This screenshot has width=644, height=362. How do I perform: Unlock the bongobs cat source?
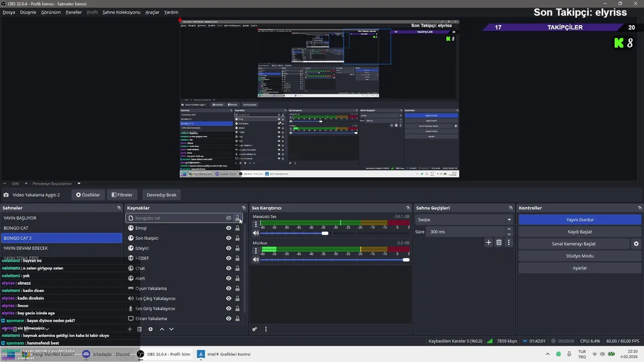pyautogui.click(x=237, y=218)
